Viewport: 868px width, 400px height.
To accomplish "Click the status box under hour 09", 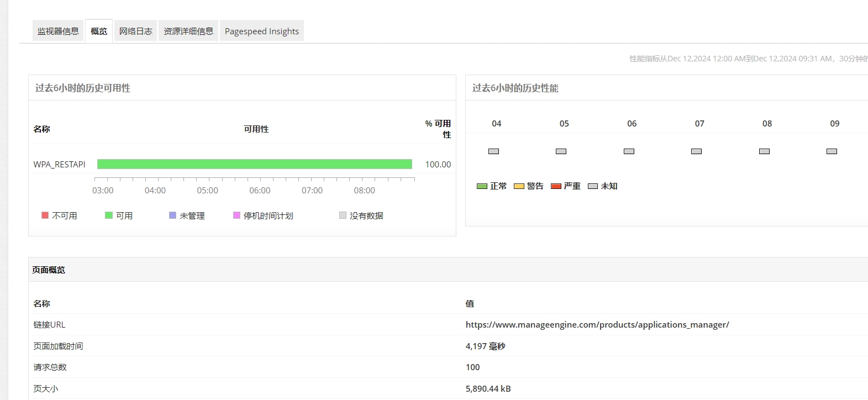I will 832,151.
